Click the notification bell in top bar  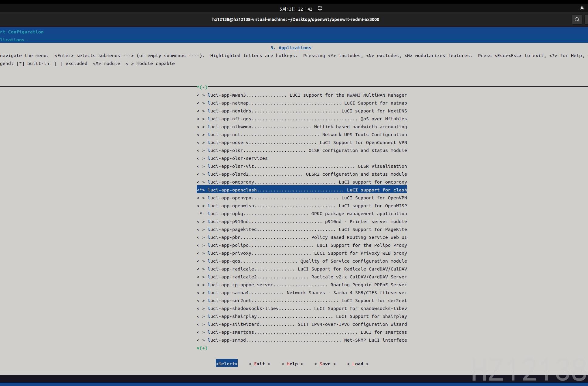click(x=320, y=9)
